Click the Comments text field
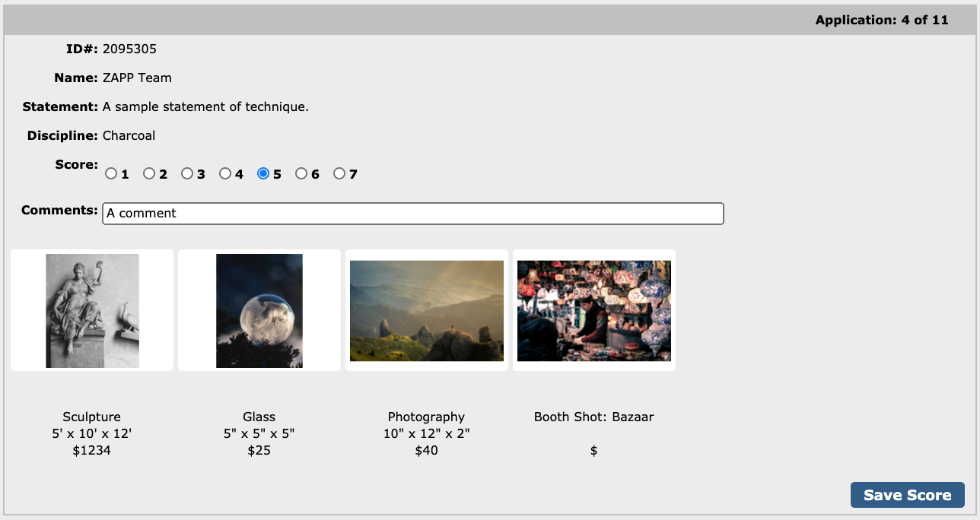The height and width of the screenshot is (520, 980). pos(413,214)
